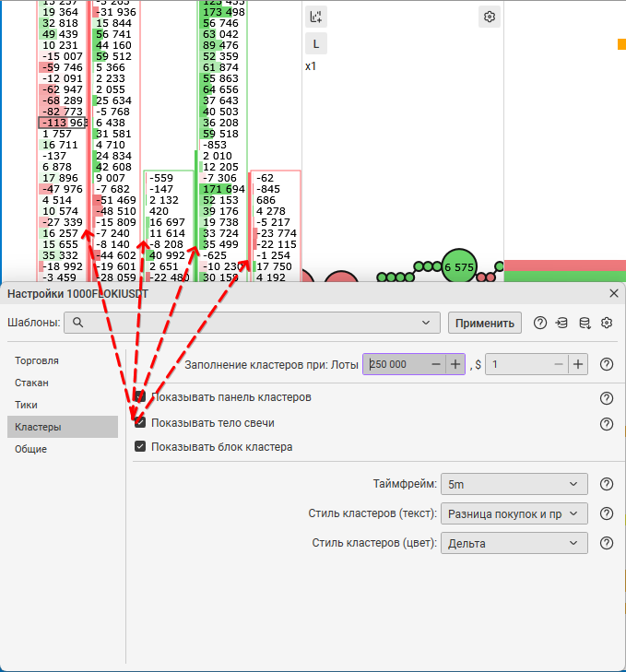626x672 pixels.
Task: Click the cluster chart icon above L button
Action: point(316,17)
